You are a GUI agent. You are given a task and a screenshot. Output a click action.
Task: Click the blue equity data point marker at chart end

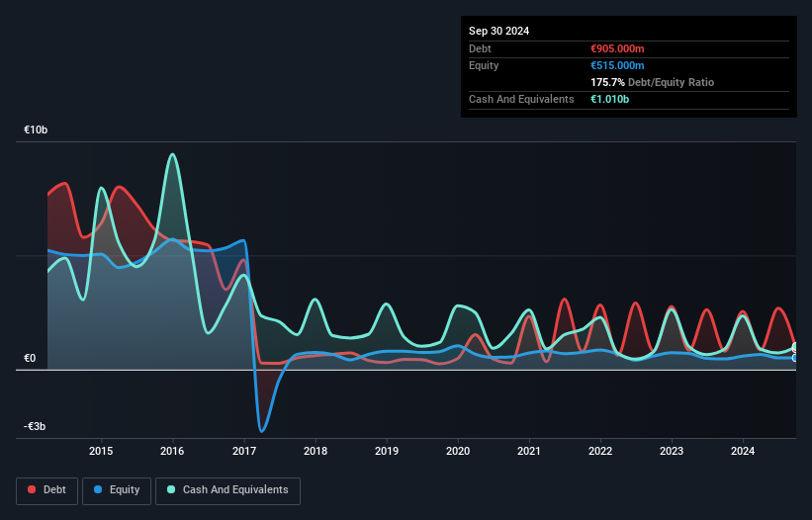[795, 358]
